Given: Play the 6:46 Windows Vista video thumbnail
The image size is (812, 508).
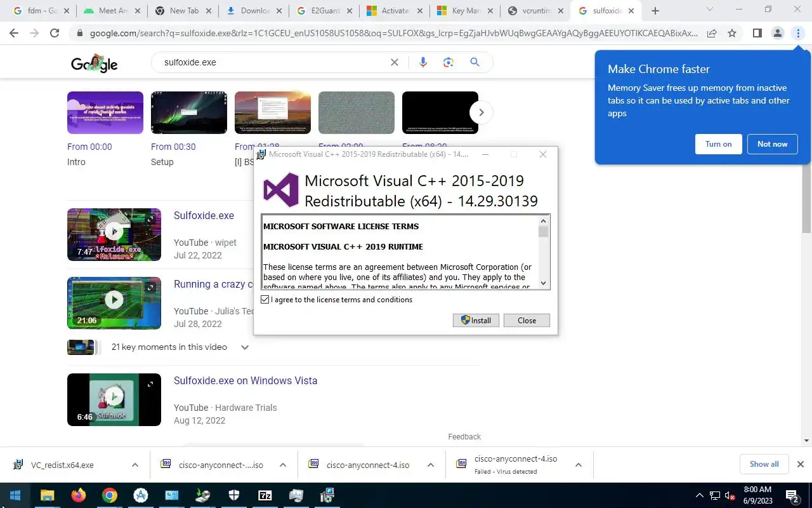Looking at the screenshot, I should tap(114, 399).
